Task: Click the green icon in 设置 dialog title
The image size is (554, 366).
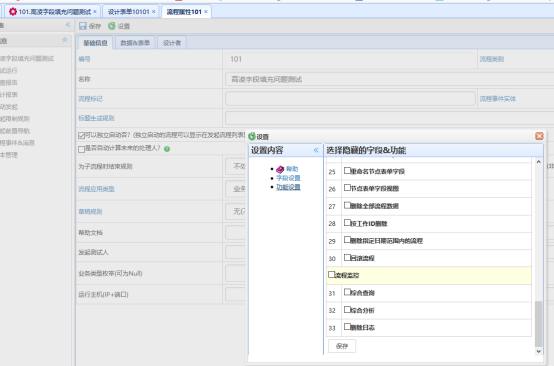Action: pyautogui.click(x=252, y=136)
